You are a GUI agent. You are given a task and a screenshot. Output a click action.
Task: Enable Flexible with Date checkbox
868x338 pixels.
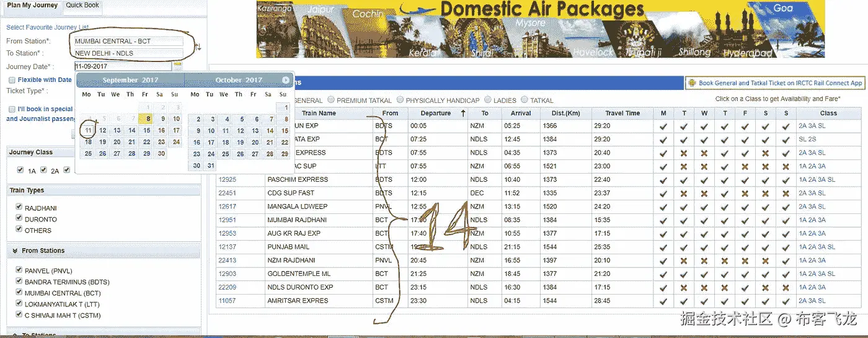12,80
